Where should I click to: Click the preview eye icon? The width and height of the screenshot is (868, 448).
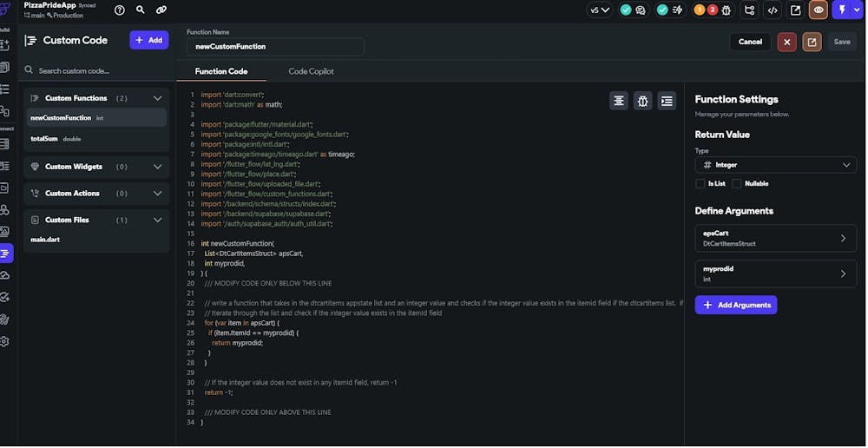point(818,10)
